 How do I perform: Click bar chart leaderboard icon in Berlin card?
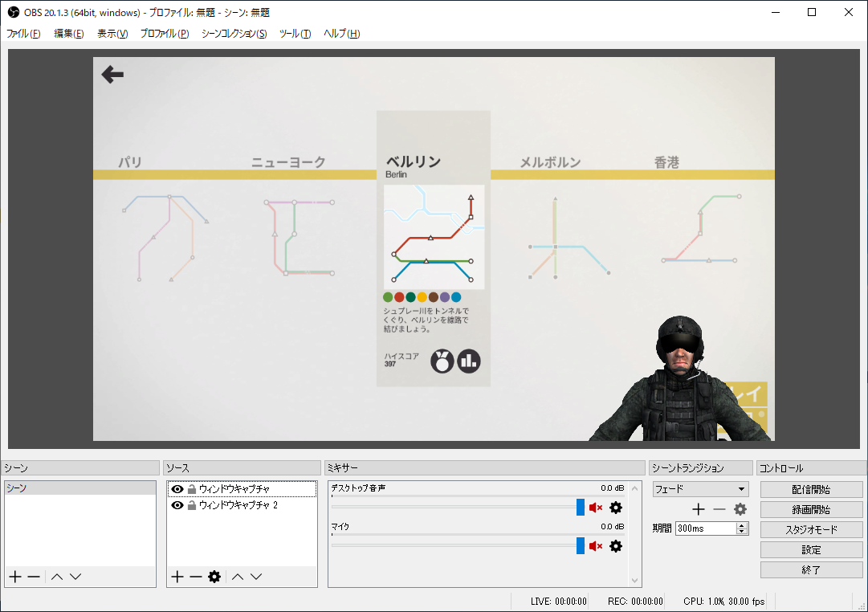point(469,361)
